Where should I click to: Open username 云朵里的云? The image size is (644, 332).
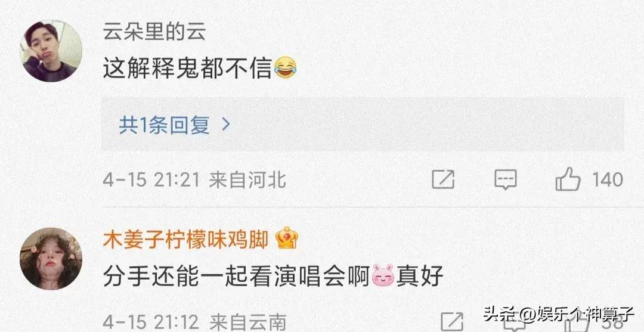[154, 32]
